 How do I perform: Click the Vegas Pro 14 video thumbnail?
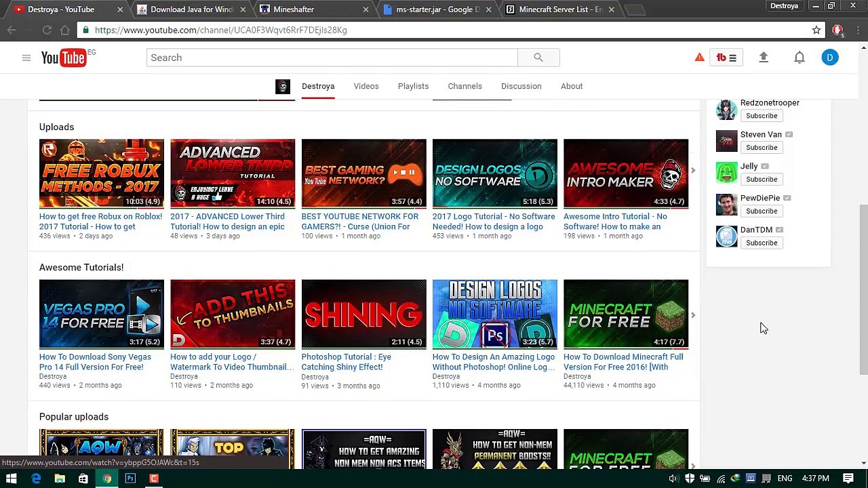101,314
